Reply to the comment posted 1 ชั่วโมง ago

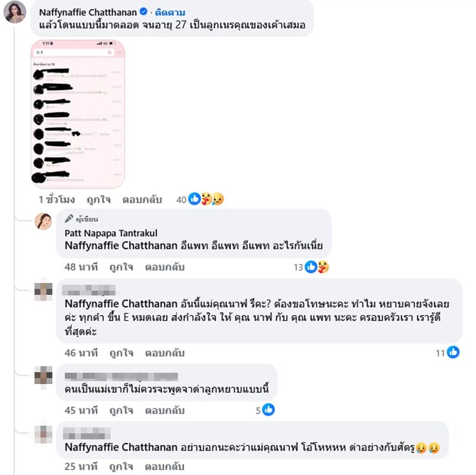[x=142, y=200]
